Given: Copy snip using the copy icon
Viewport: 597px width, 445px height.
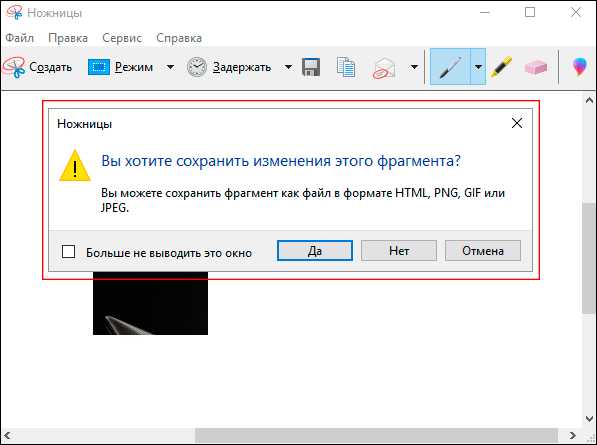Looking at the screenshot, I should pyautogui.click(x=346, y=67).
